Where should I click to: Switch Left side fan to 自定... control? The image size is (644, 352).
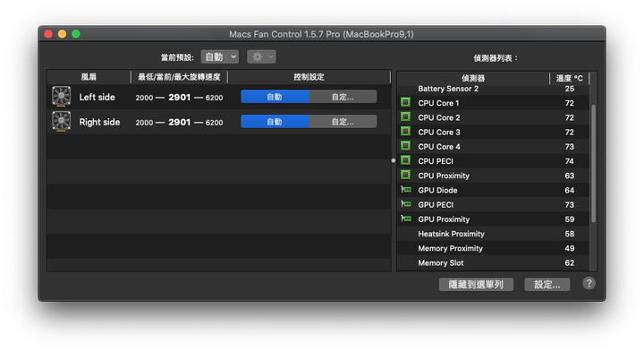click(343, 97)
